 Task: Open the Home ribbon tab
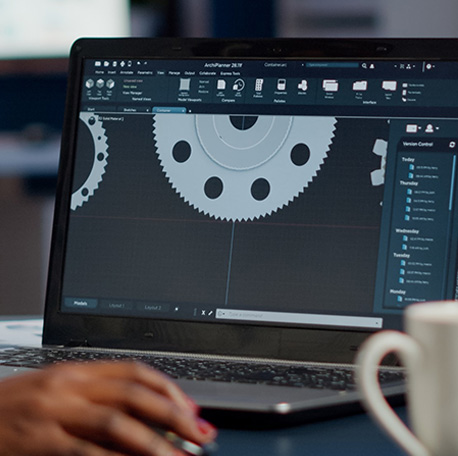[99, 72]
